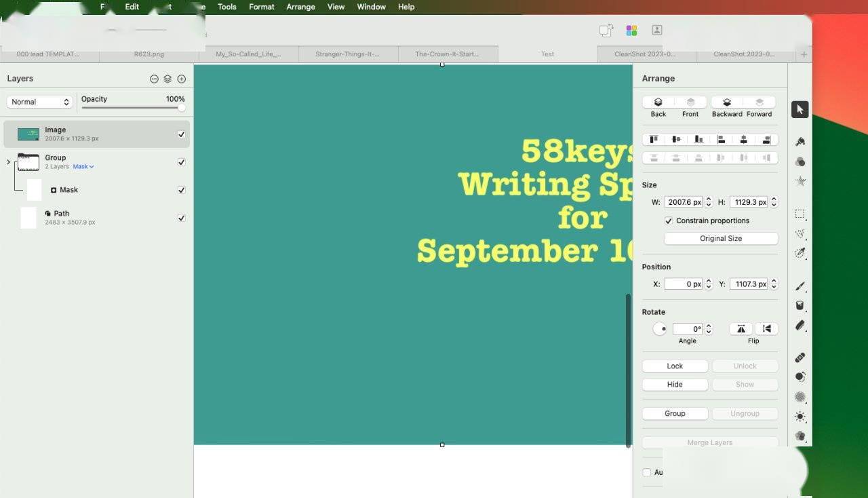Align left edges icon

(722, 140)
